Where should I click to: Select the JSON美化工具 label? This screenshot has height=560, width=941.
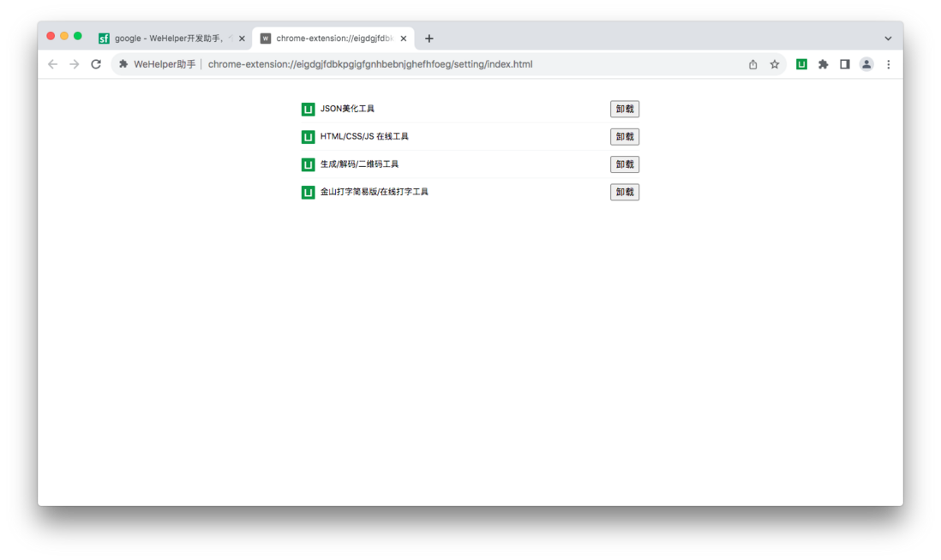(x=347, y=109)
